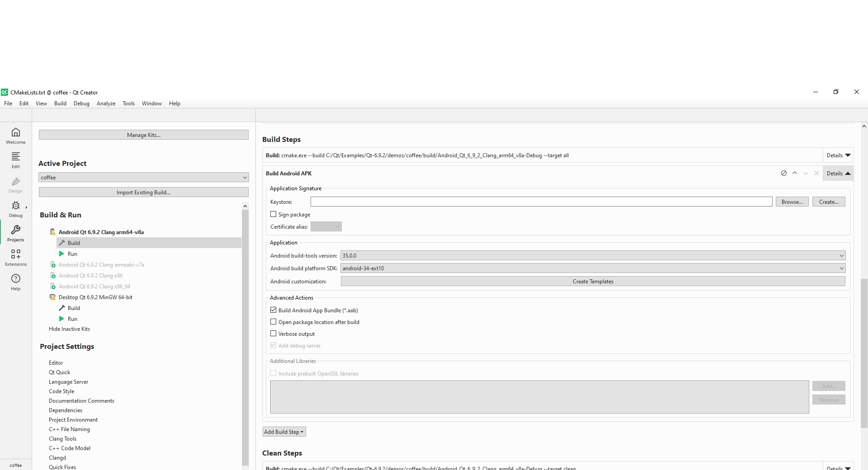Image resolution: width=868 pixels, height=470 pixels.
Task: Toggle the Add debug server checkbox
Action: point(274,345)
